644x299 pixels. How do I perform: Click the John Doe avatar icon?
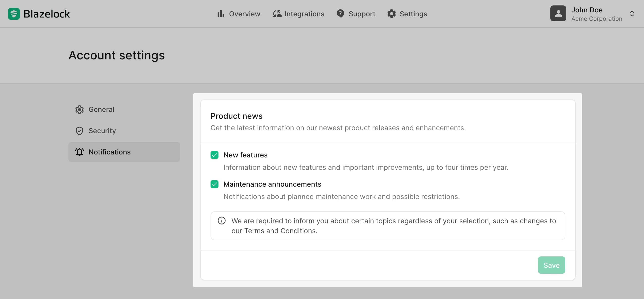pyautogui.click(x=558, y=13)
